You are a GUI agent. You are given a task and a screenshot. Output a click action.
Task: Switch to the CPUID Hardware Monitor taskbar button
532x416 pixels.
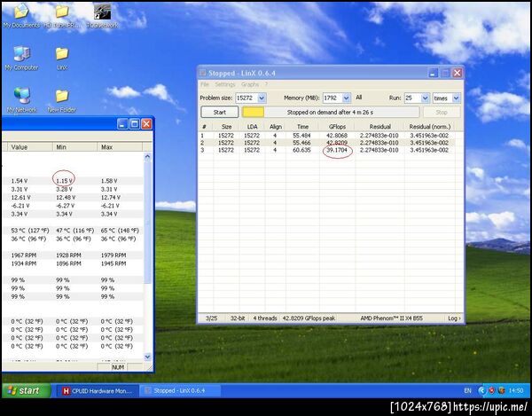click(97, 391)
